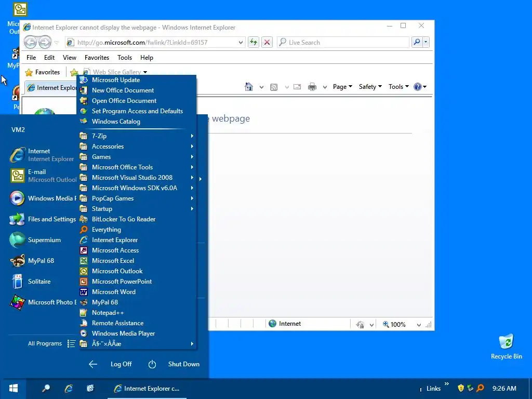Open Microsoft Photo Editor pinned item
The height and width of the screenshot is (399, 532).
pyautogui.click(x=43, y=302)
